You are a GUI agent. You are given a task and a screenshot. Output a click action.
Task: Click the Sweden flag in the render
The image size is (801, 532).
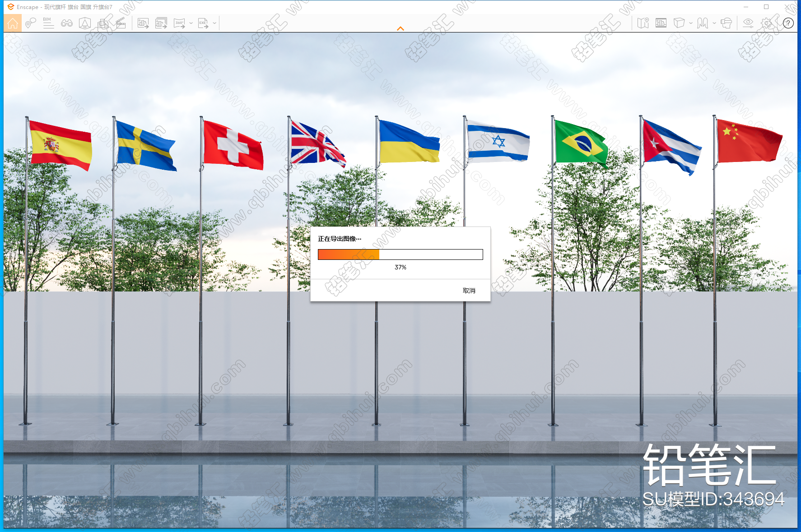(145, 146)
